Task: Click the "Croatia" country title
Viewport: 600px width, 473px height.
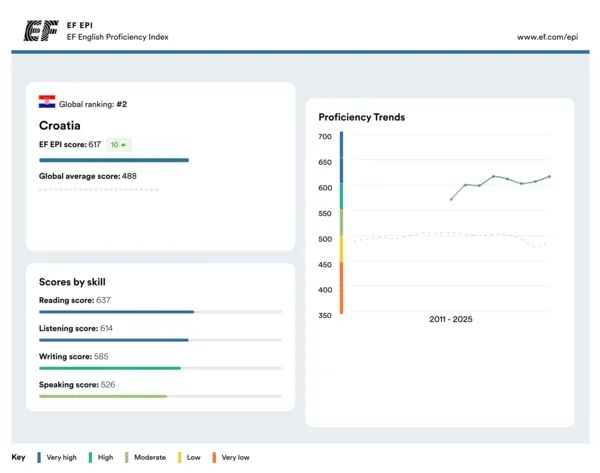Action: [x=60, y=126]
